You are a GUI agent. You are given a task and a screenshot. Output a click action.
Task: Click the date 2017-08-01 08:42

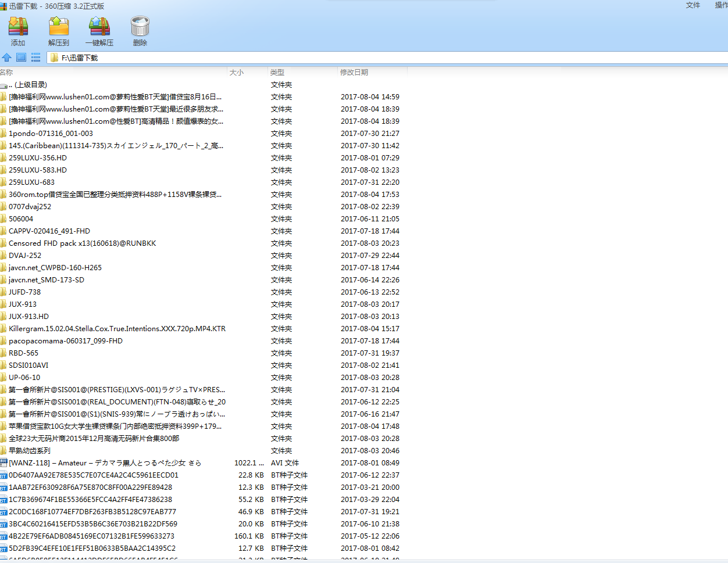coord(370,548)
